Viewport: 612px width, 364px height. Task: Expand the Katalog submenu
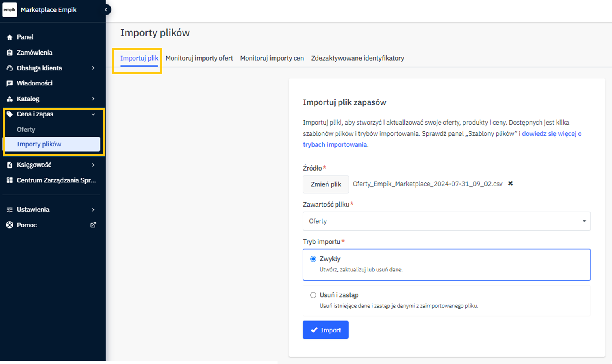[93, 99]
